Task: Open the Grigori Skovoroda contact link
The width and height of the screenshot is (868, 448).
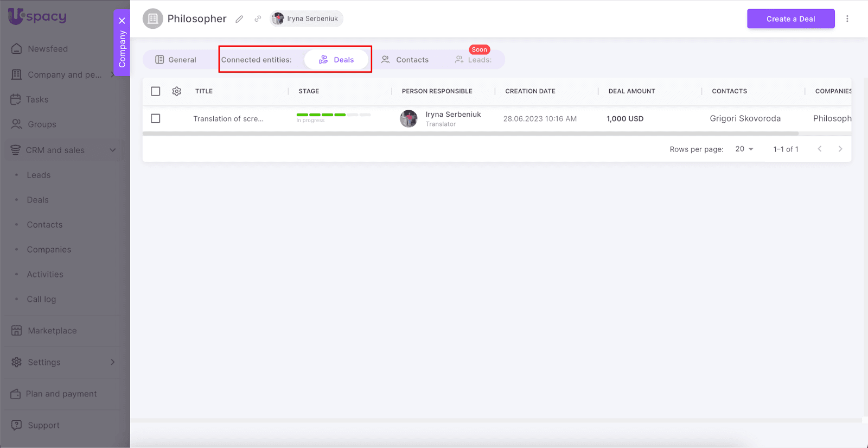Action: pos(745,118)
